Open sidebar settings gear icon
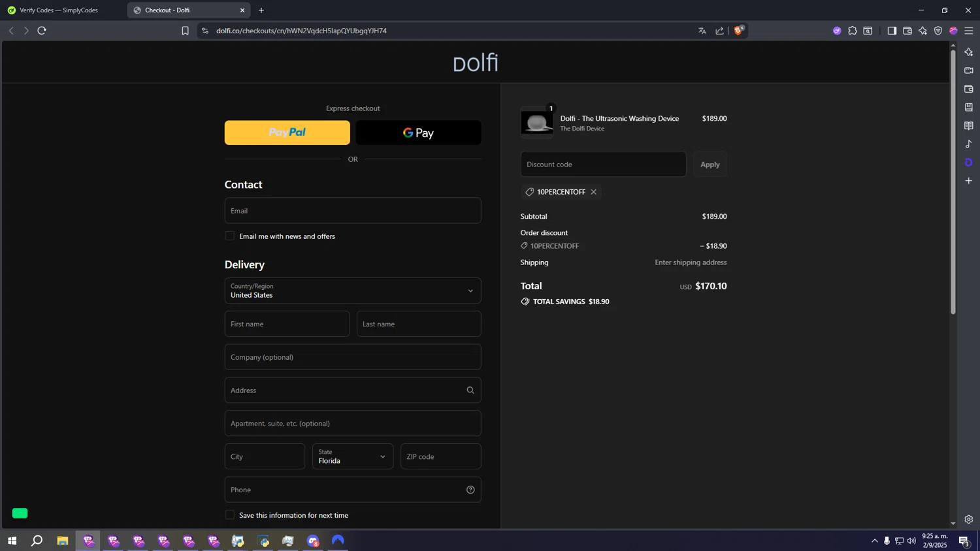 click(969, 520)
